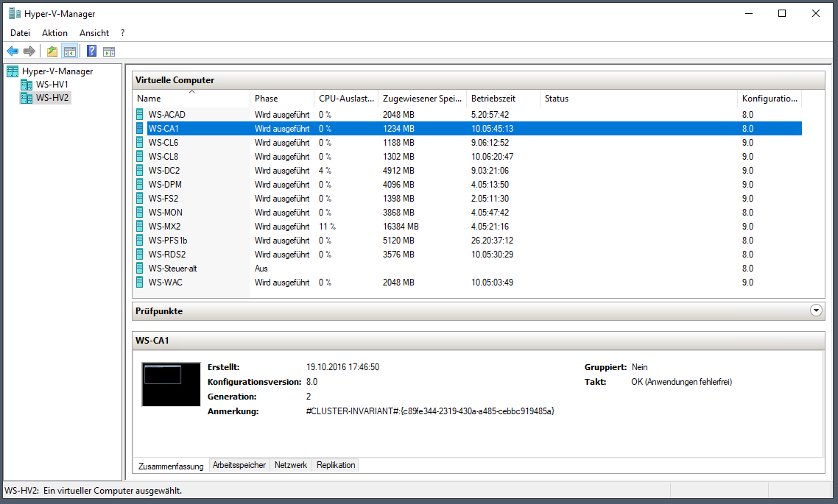Click the 16384 MB memory value

pyautogui.click(x=401, y=227)
